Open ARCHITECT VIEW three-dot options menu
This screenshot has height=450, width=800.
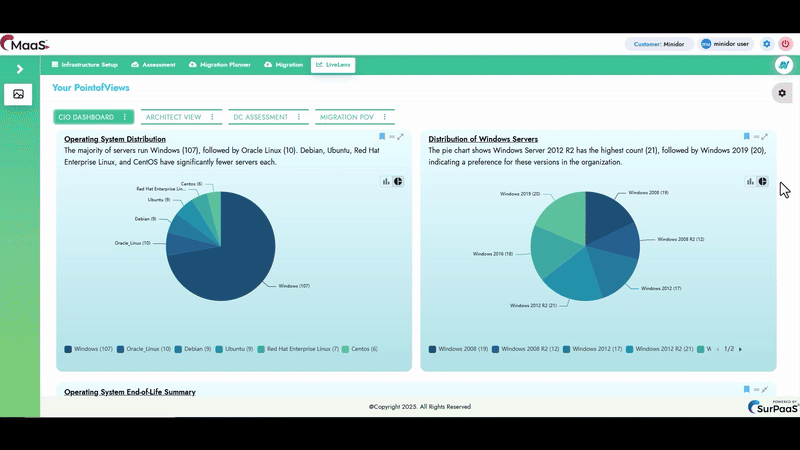point(212,117)
